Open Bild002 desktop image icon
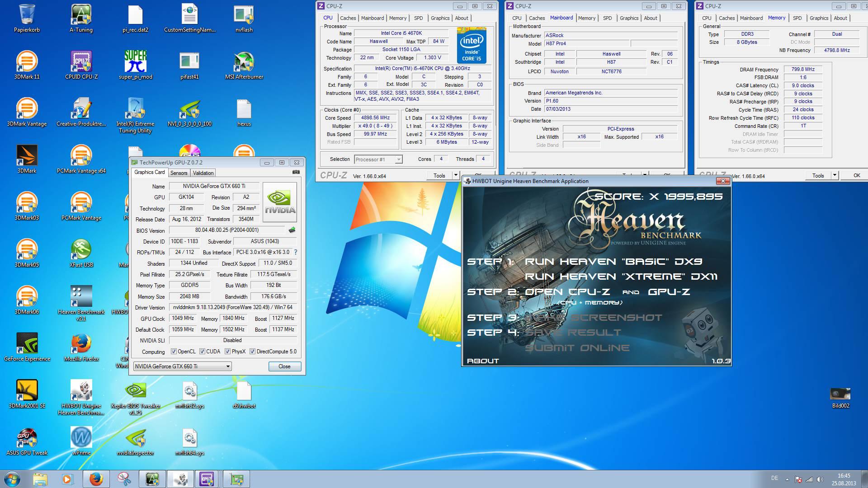The height and width of the screenshot is (488, 868). [841, 398]
